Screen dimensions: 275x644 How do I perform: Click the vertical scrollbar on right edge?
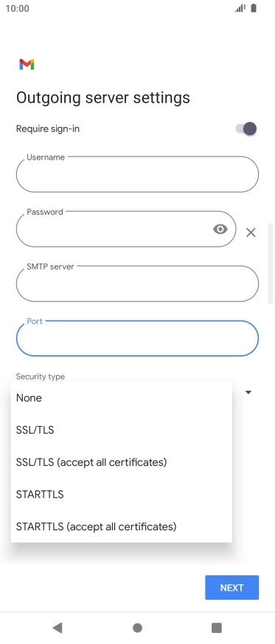click(x=270, y=263)
